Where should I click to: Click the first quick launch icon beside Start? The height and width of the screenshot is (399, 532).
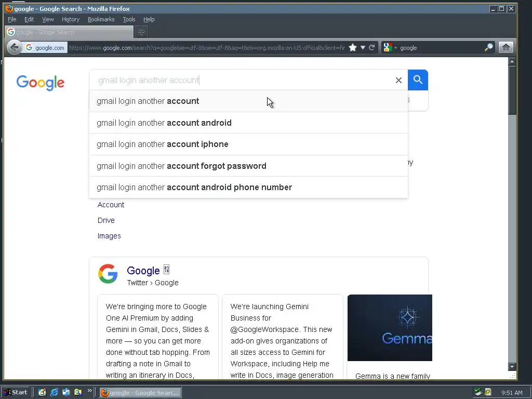coord(42,393)
